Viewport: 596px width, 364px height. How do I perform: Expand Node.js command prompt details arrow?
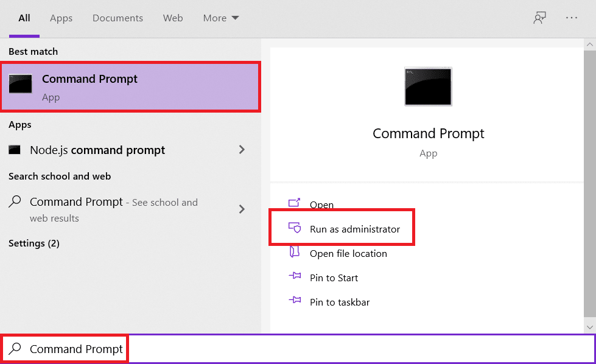click(242, 150)
